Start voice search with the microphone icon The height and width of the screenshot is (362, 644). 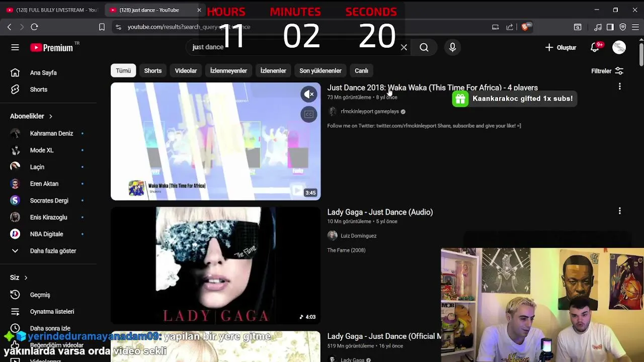452,47
